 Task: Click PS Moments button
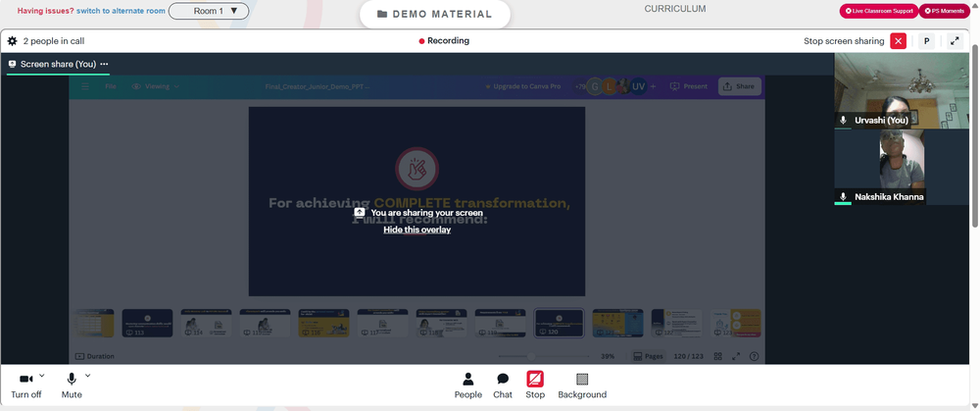pos(944,11)
